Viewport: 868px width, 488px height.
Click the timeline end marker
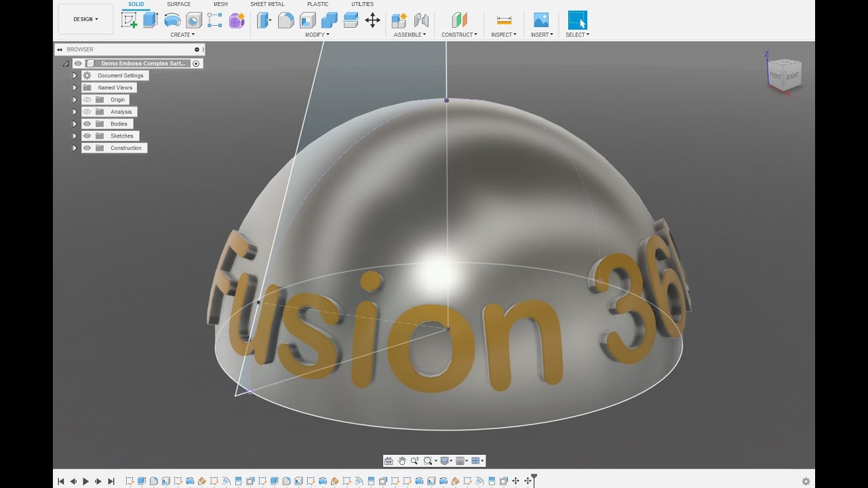click(x=534, y=481)
